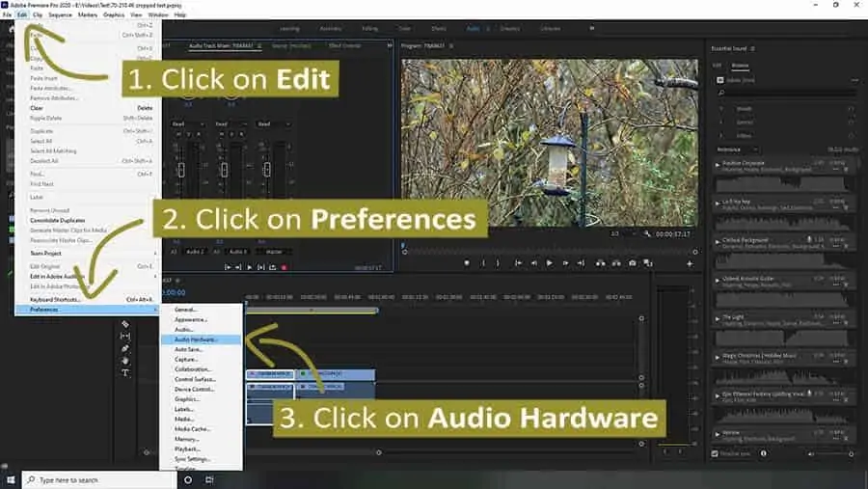Click Preferences in Edit menu
The width and height of the screenshot is (868, 489).
[x=89, y=310]
